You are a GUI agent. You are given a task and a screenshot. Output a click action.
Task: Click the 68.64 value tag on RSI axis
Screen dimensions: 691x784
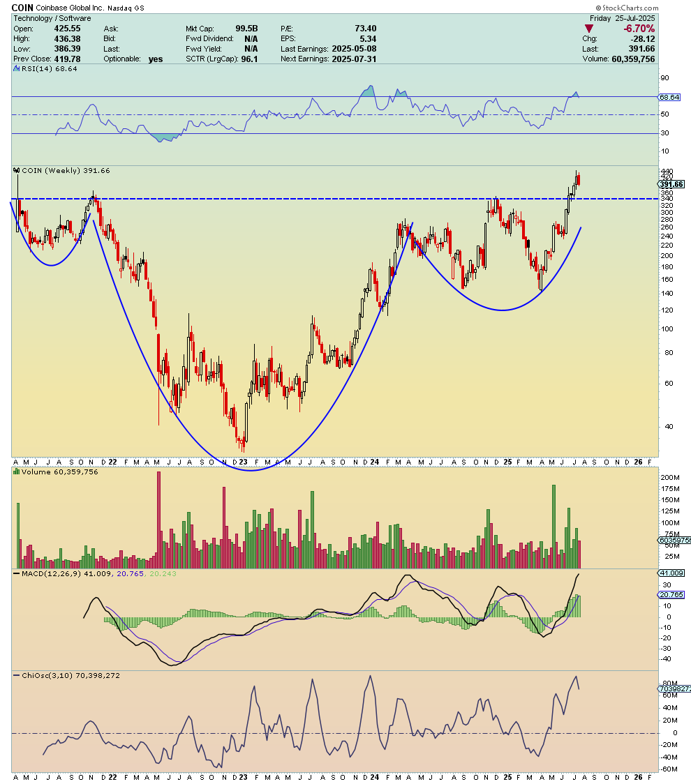click(x=669, y=97)
